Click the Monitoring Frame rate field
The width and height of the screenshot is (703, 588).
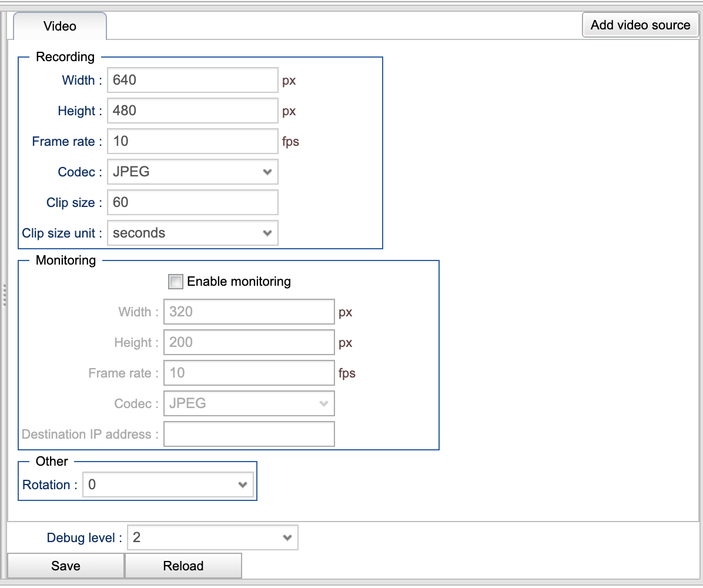coord(249,373)
